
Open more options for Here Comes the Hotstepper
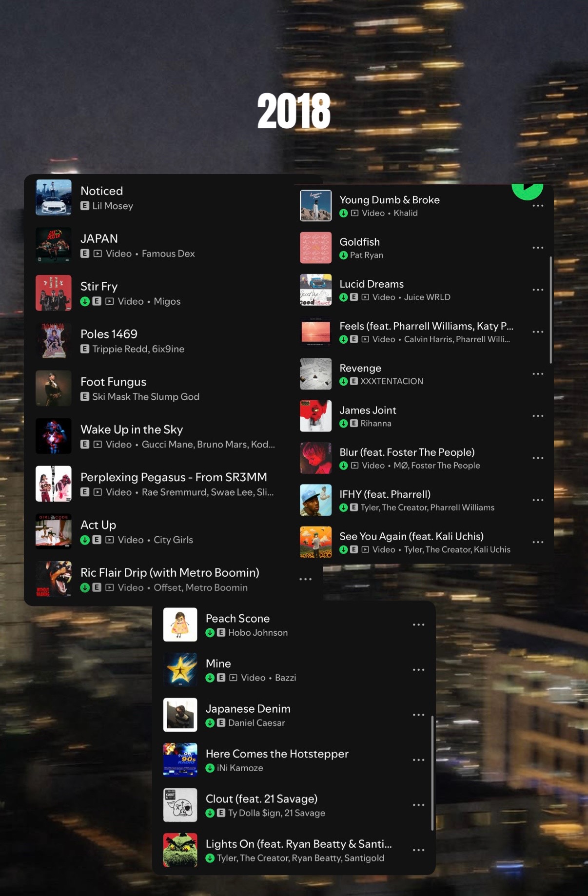click(418, 760)
